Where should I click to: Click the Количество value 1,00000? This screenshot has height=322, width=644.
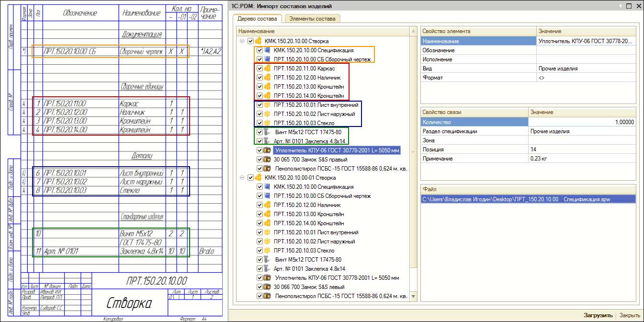pos(582,122)
